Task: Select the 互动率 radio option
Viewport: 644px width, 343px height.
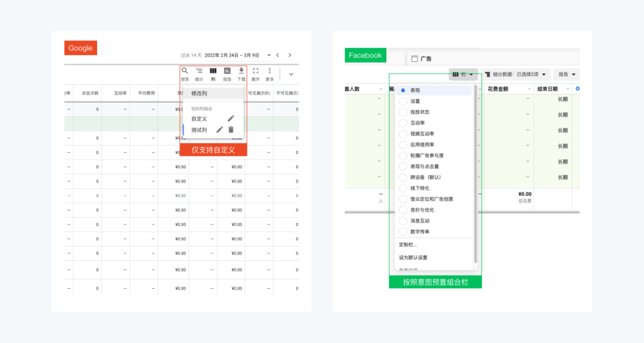Action: click(x=403, y=123)
